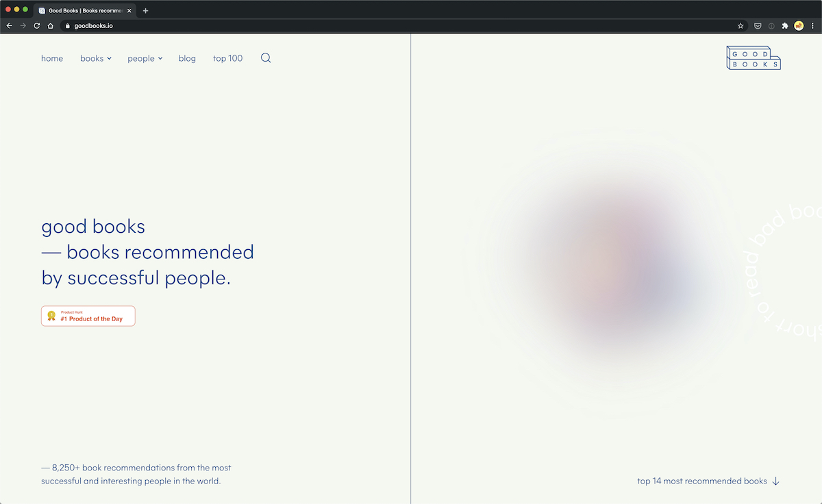Viewport: 822px width, 504px height.
Task: Close the Good Books tab
Action: (129, 10)
